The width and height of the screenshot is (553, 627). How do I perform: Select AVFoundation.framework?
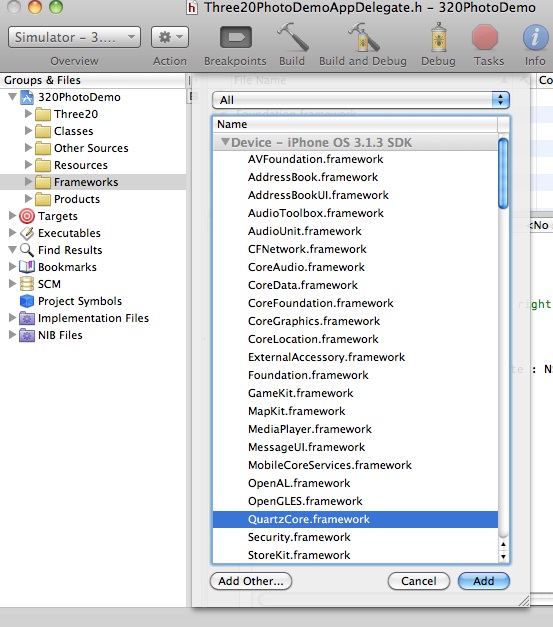(315, 159)
